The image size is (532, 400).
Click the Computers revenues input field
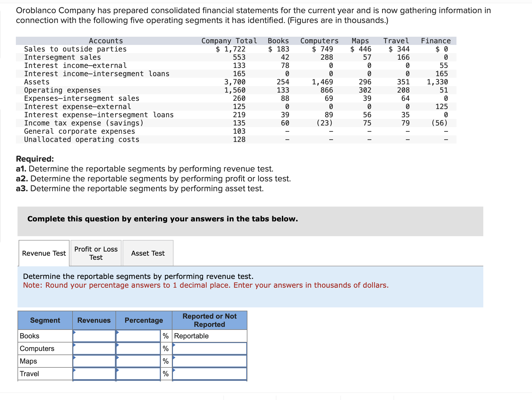pos(94,348)
